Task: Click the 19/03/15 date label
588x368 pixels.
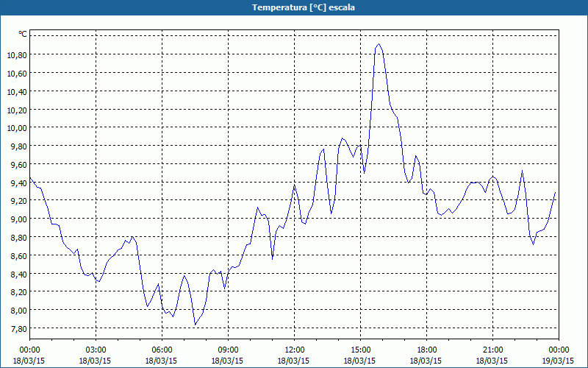Action: (x=558, y=361)
